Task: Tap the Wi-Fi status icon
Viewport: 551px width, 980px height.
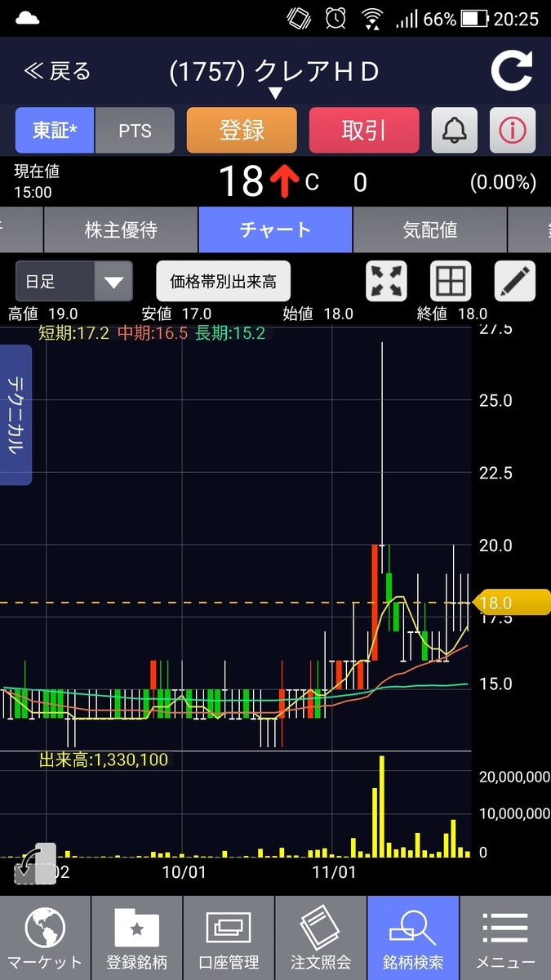Action: click(x=373, y=18)
